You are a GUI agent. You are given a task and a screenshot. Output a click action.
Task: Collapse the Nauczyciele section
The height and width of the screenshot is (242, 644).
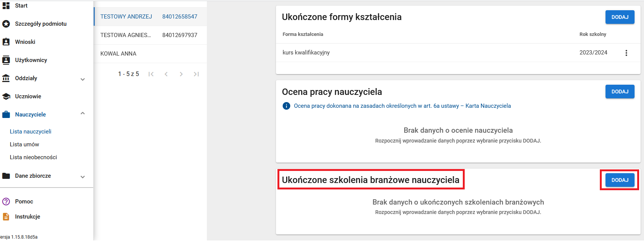point(83,113)
